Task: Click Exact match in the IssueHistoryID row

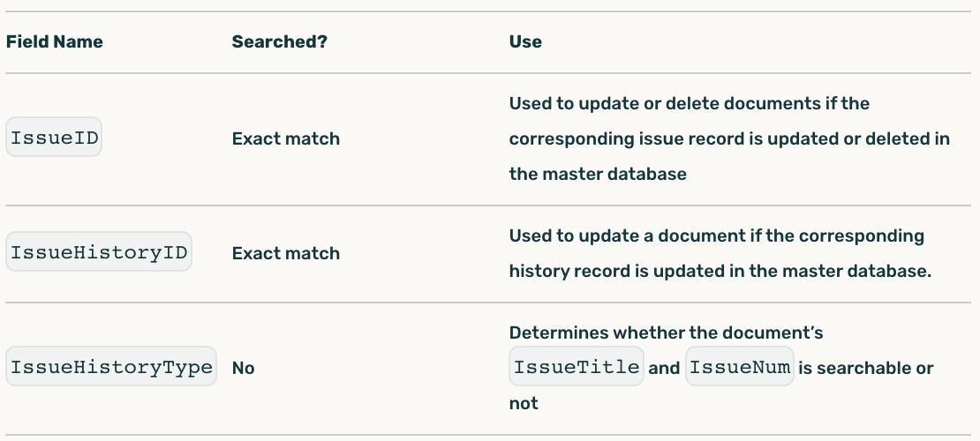Action: click(285, 253)
